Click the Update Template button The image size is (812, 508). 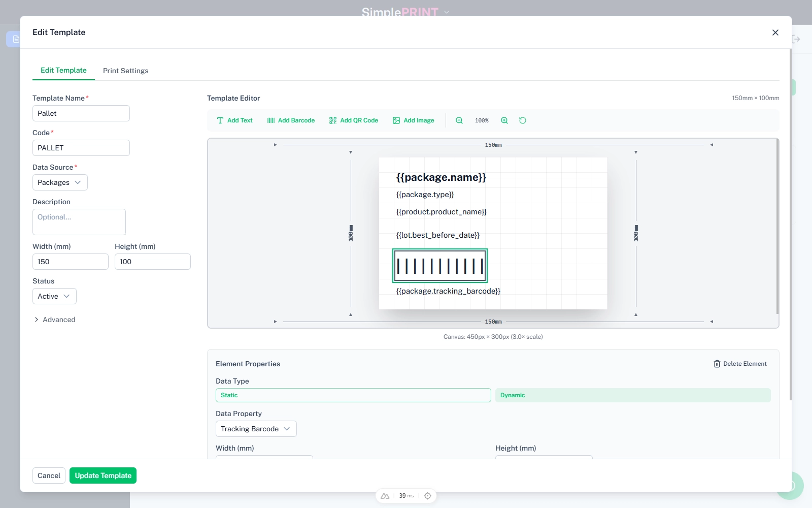tap(103, 475)
